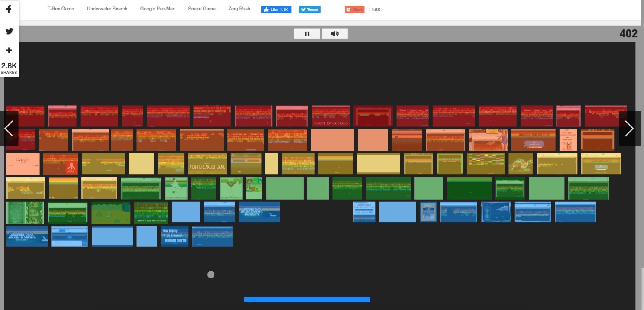Image resolution: width=644 pixels, height=310 pixels.
Task: Click the green pixel-art landscape with bushes brick
Action: [x=111, y=212]
